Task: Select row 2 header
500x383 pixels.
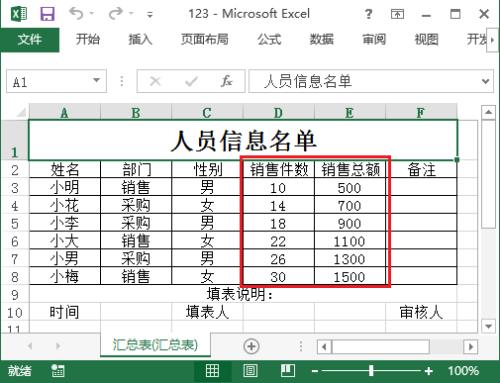Action: tap(15, 170)
